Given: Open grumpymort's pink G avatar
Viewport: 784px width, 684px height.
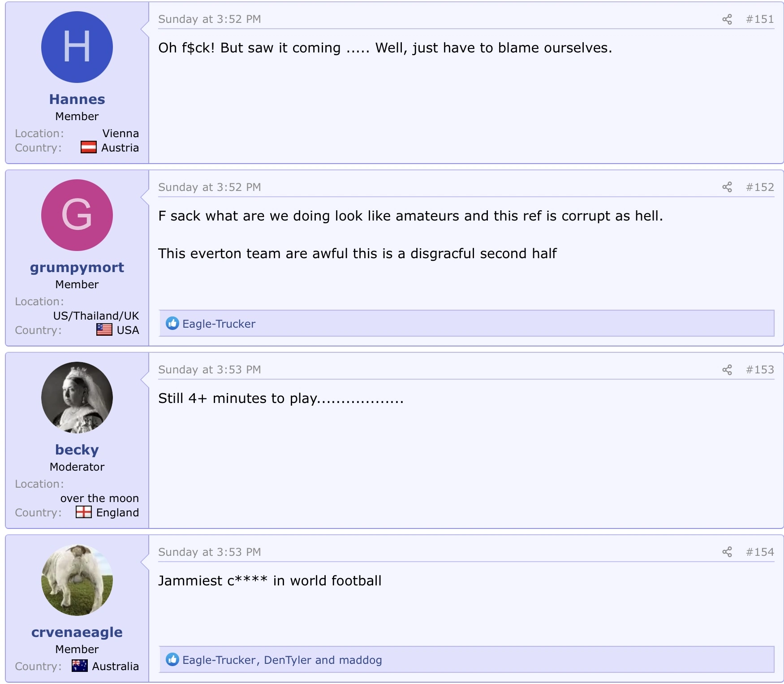Looking at the screenshot, I should coord(77,216).
